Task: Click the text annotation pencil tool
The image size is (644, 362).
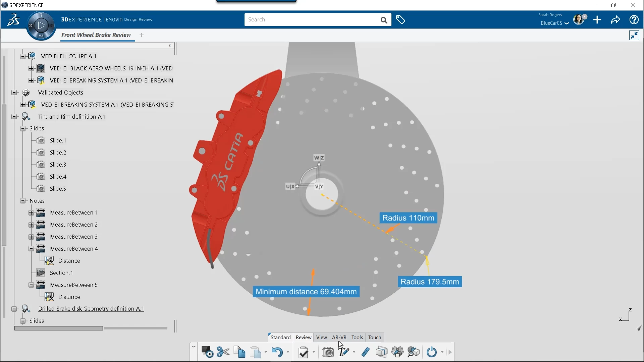Action: coord(343,352)
